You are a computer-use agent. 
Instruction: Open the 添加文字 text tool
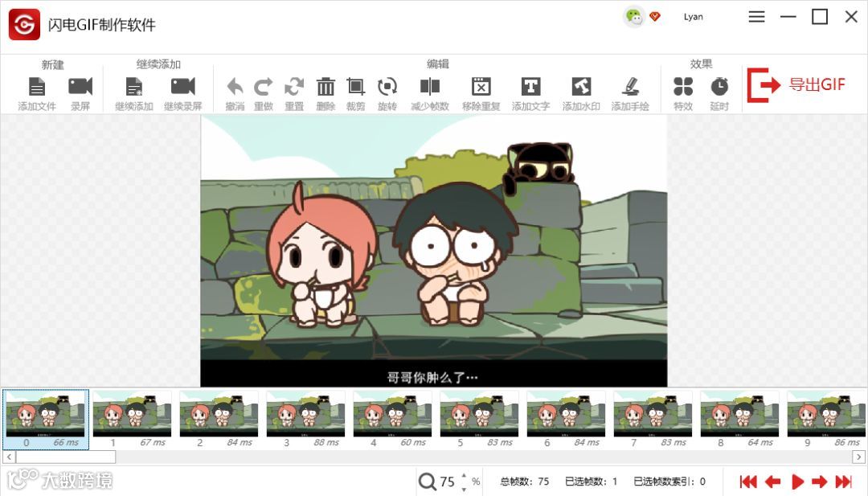[530, 87]
